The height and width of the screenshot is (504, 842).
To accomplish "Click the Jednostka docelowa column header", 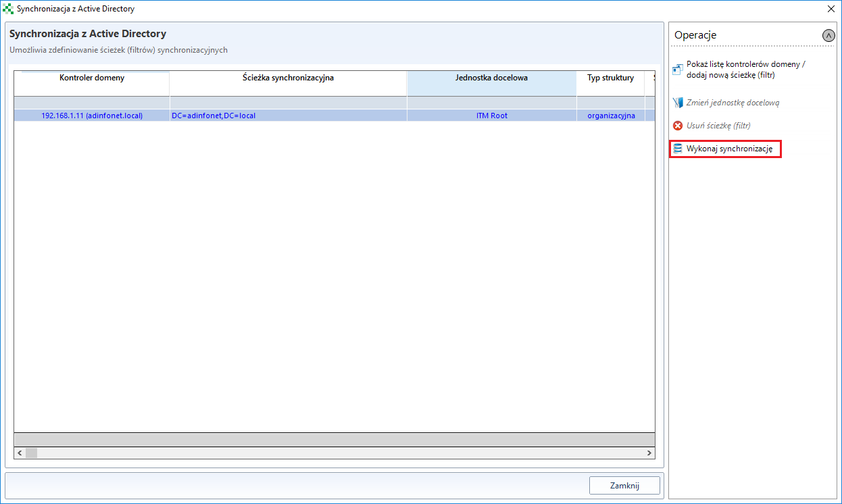I will tap(491, 78).
